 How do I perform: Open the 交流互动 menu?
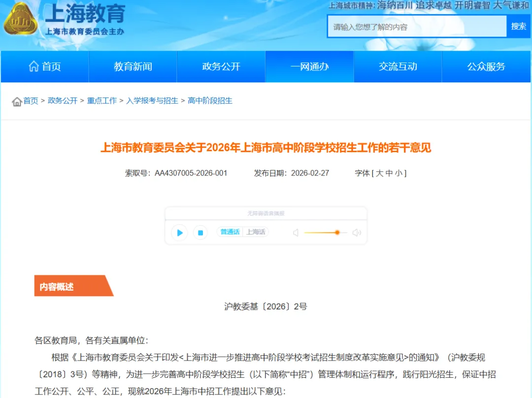coord(398,66)
